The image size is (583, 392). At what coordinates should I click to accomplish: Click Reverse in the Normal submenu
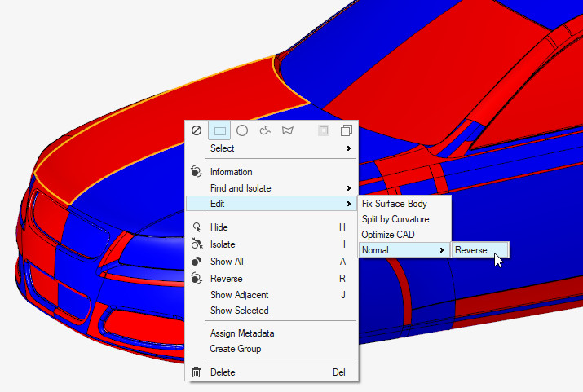coord(471,250)
